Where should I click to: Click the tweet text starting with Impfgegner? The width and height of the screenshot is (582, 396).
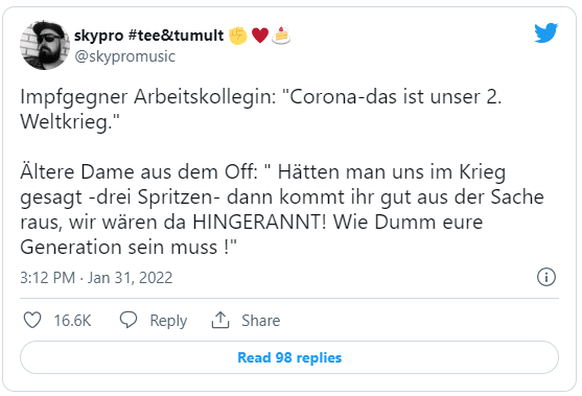[x=261, y=109]
